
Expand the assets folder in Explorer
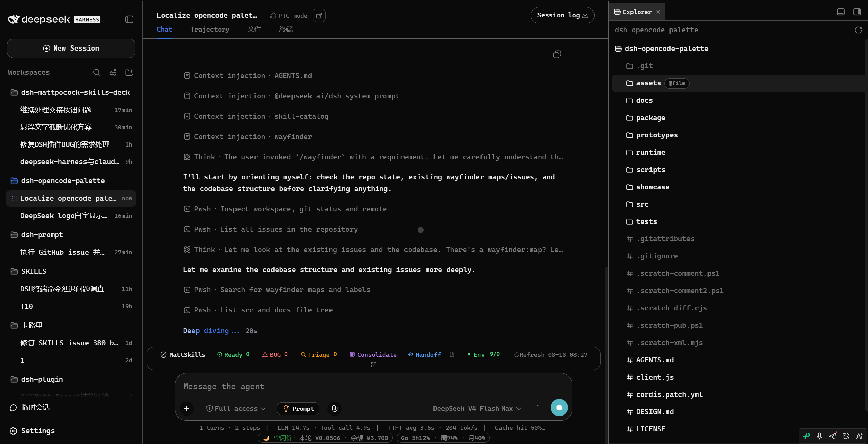738,83
